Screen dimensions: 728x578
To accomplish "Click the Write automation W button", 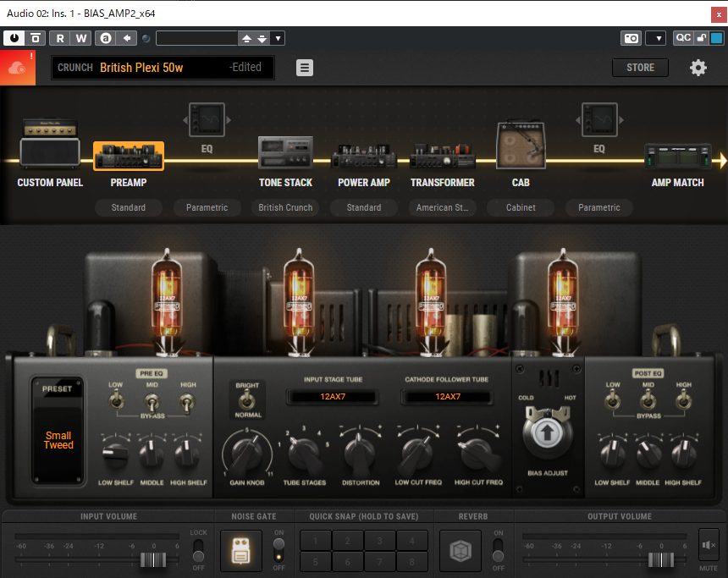I will 80,38.
